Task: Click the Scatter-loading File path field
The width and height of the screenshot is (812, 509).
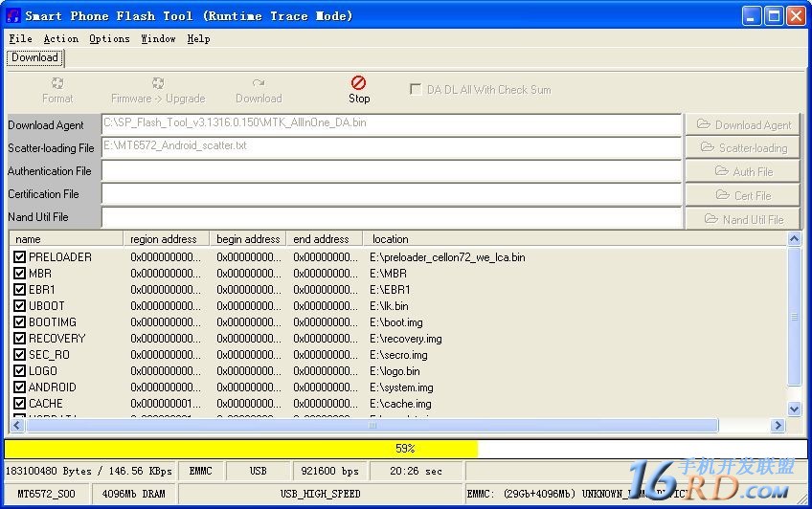Action: coord(391,147)
